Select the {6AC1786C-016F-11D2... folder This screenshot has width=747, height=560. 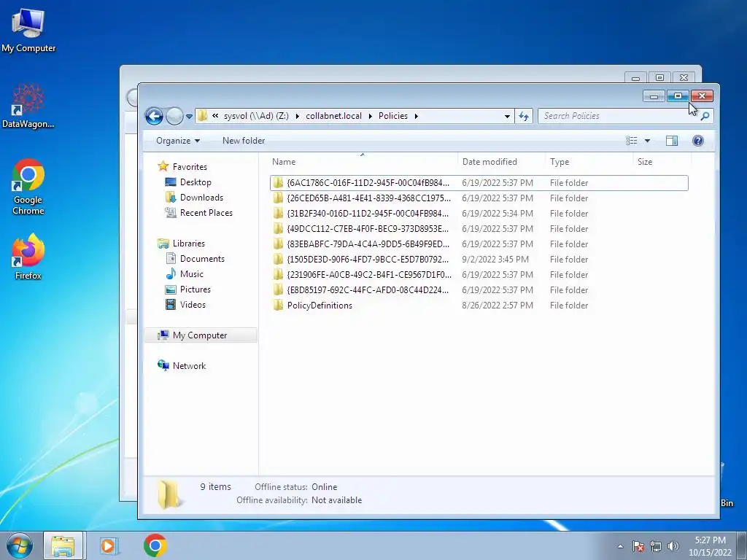pyautogui.click(x=479, y=183)
